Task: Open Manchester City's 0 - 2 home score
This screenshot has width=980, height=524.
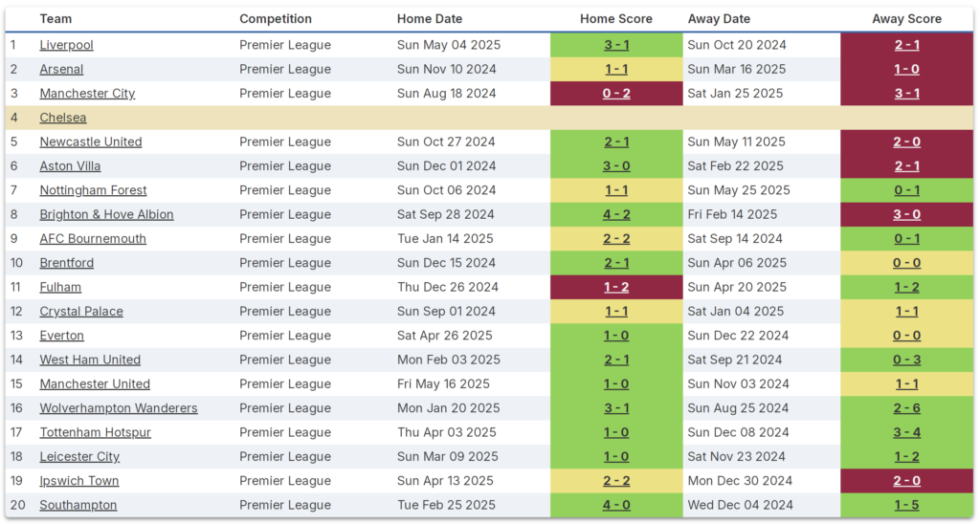Action: (x=616, y=94)
